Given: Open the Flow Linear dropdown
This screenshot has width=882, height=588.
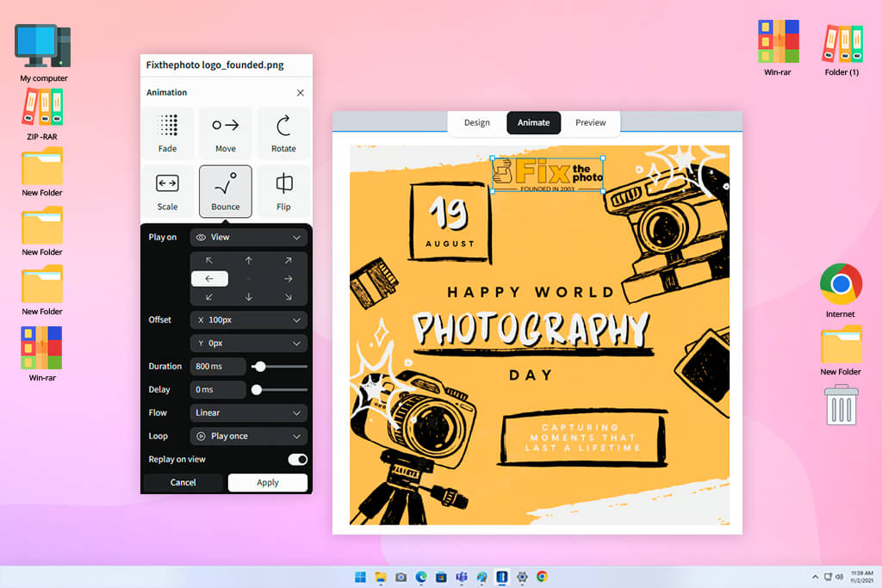Looking at the screenshot, I should (x=249, y=412).
